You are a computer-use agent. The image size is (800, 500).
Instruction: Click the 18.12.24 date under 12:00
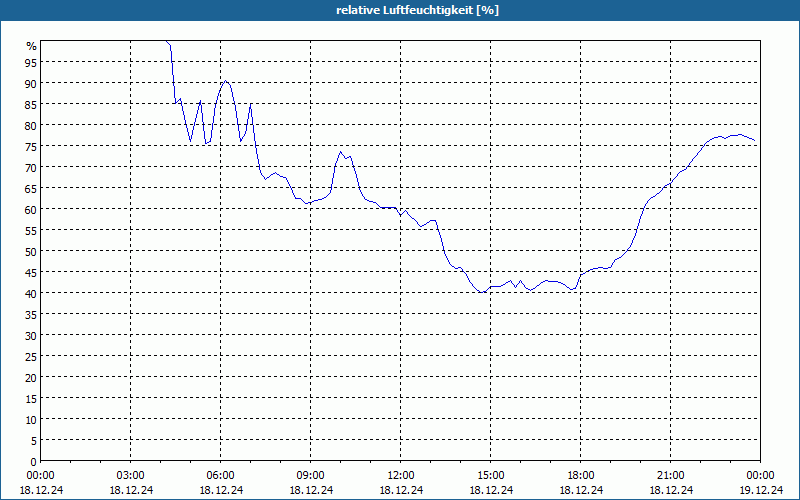401,490
